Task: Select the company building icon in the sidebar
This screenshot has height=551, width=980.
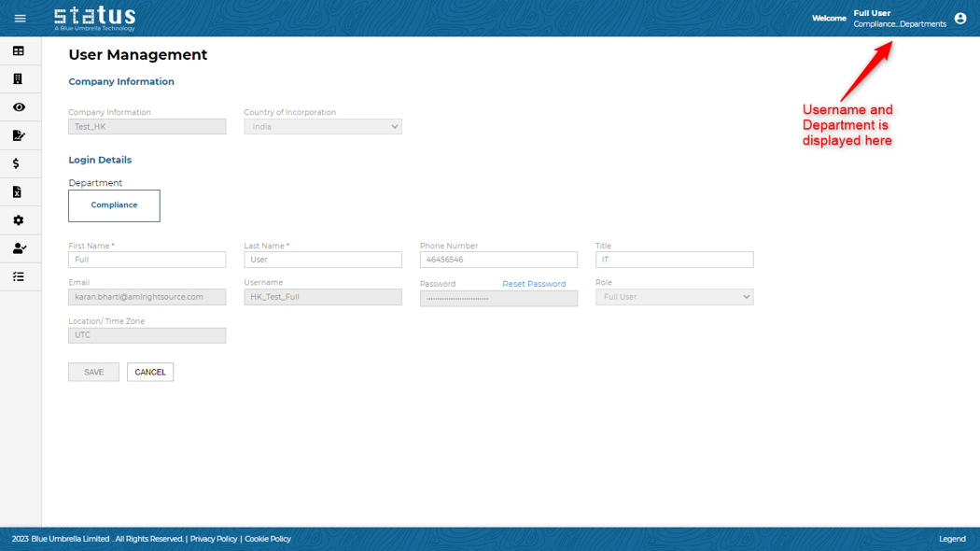Action: (19, 78)
